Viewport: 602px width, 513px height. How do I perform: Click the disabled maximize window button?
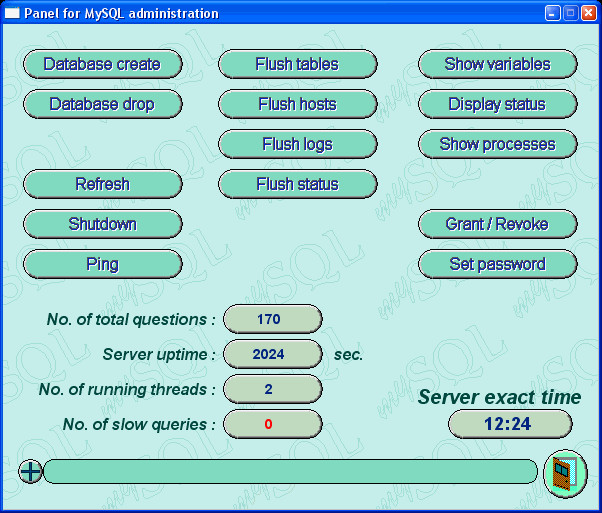pos(571,13)
